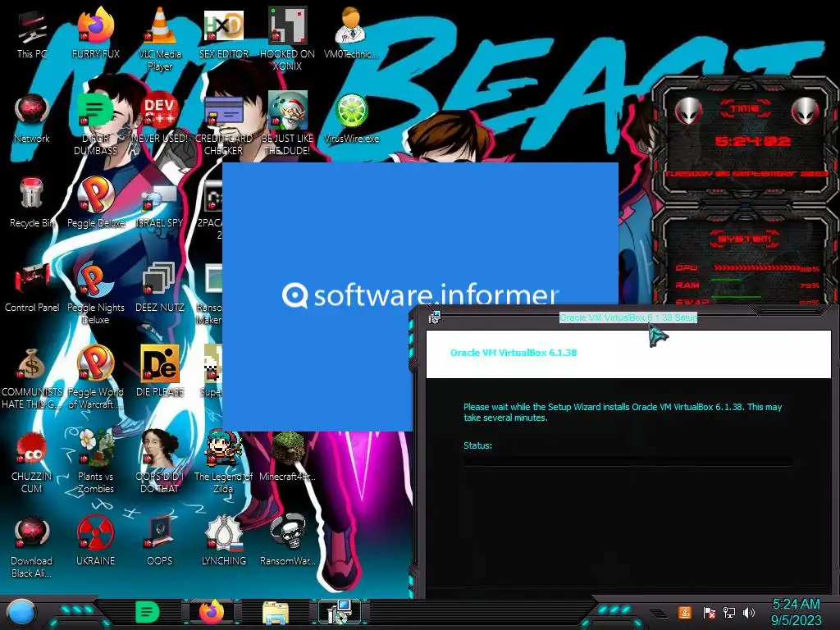Screen dimensions: 840x630
Task: Open the This PC desktop icon
Action: pyautogui.click(x=32, y=34)
